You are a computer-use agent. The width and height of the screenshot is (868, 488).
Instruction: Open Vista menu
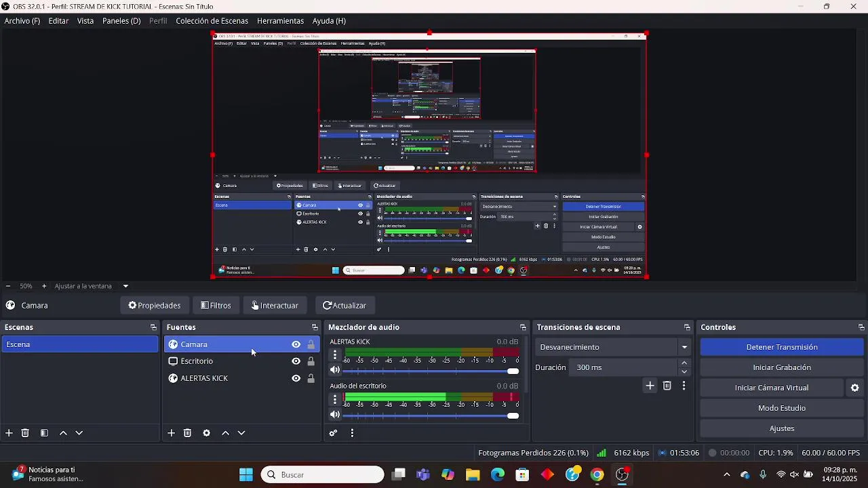click(x=85, y=21)
